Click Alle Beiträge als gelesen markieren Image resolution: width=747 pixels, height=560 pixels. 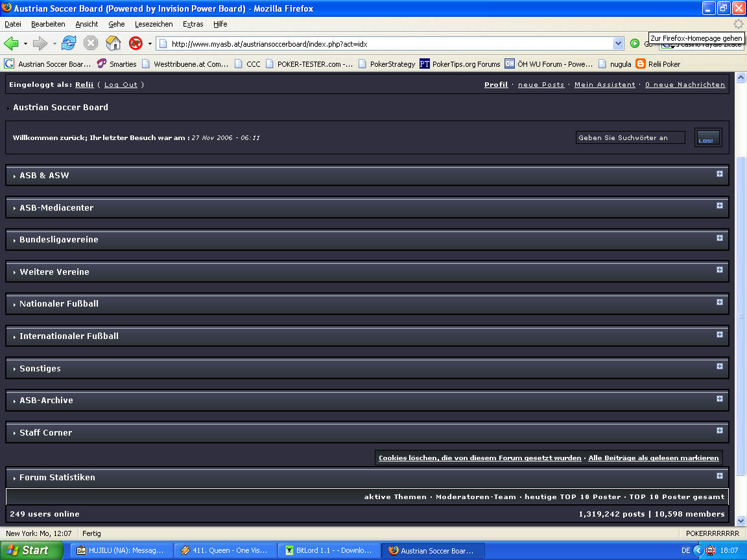654,458
